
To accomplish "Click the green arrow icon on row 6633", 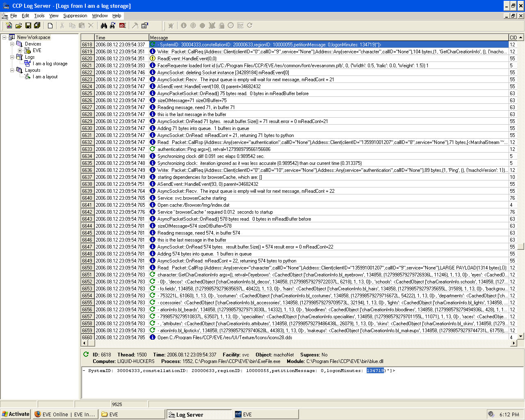I will 153,149.
